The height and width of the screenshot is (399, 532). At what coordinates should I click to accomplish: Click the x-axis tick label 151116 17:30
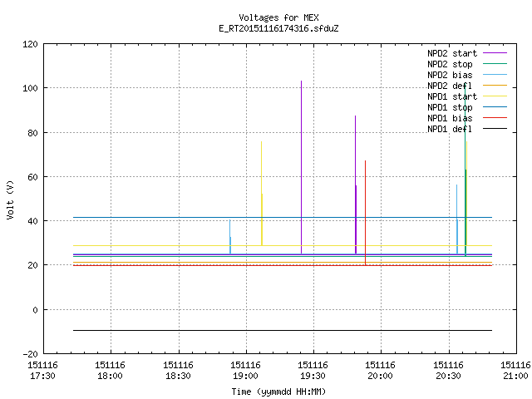click(42, 371)
